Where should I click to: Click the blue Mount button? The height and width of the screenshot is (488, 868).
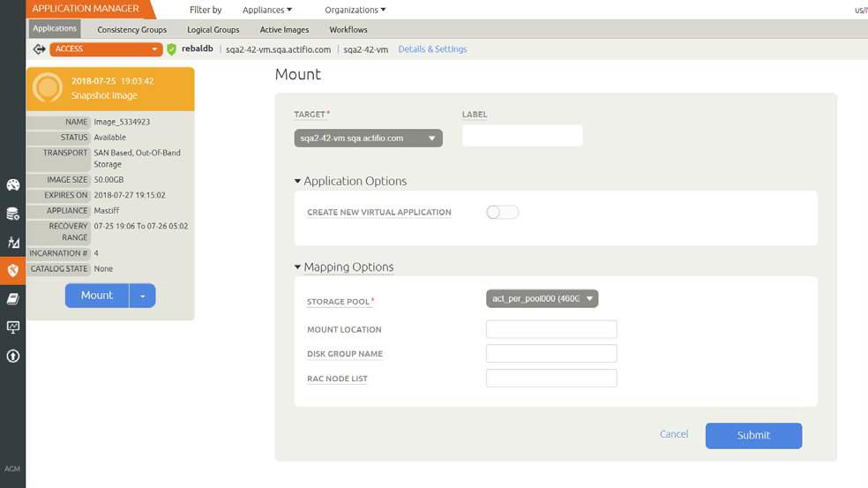[97, 296]
